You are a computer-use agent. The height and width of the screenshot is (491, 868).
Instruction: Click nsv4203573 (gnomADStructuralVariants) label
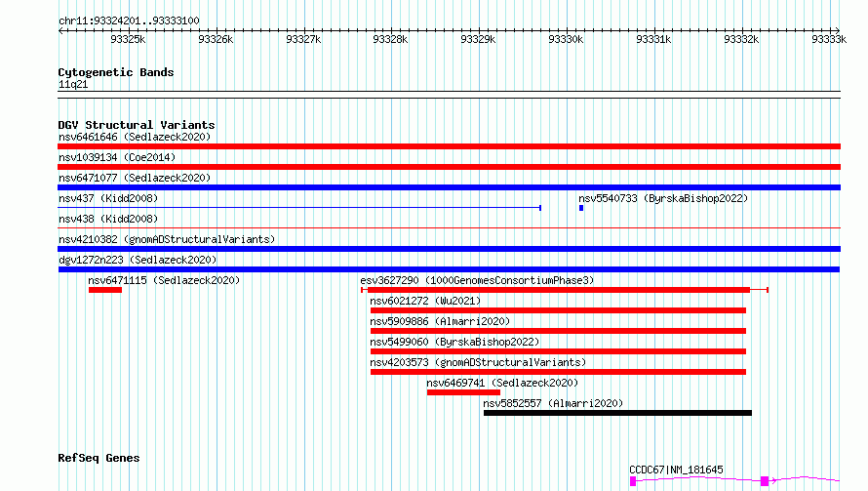[x=478, y=362]
